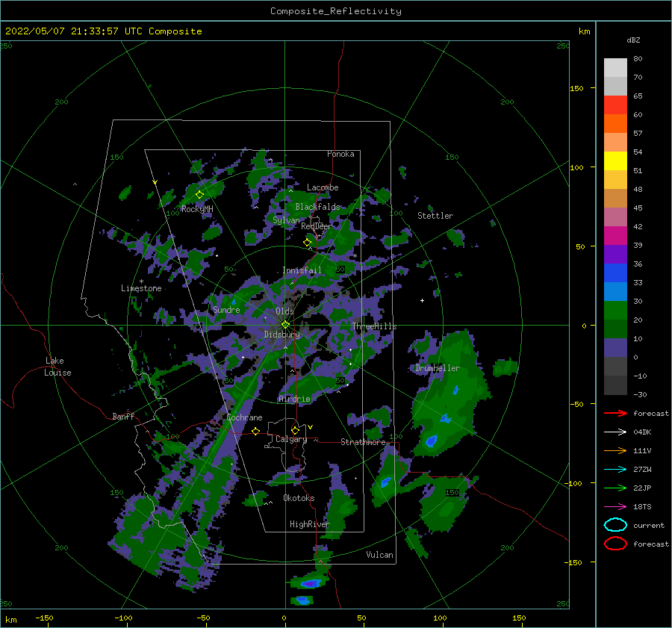Select the Ponoka city label

coord(340,154)
